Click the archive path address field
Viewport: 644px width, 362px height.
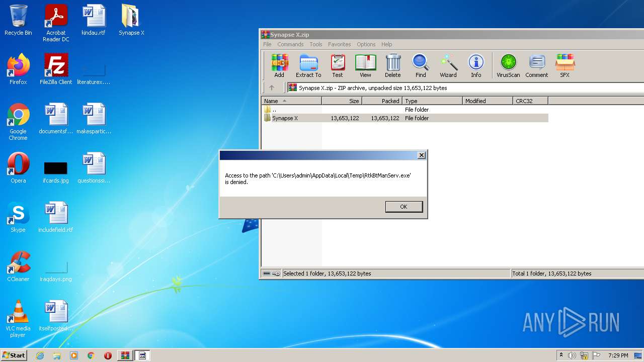click(x=465, y=87)
